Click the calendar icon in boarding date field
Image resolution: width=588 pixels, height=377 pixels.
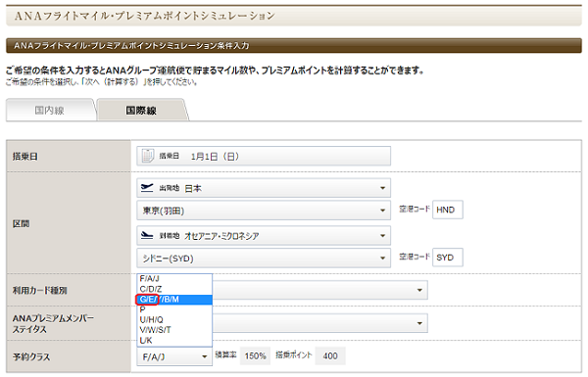[147, 156]
